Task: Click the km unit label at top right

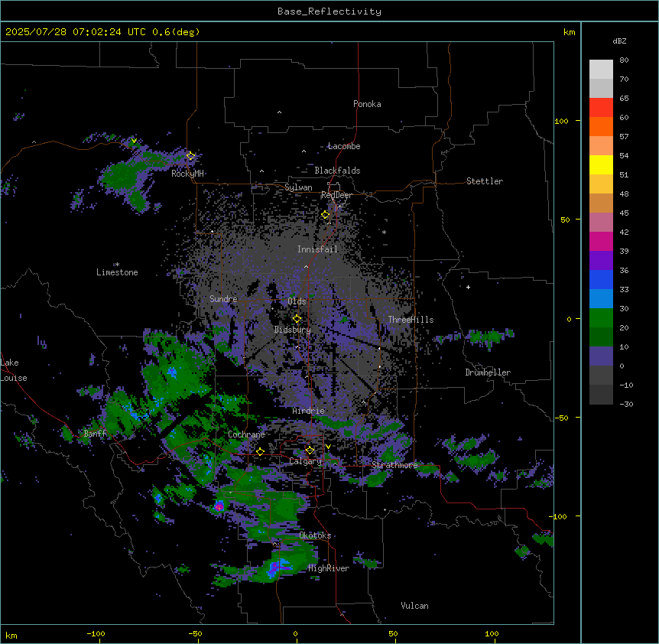Action: pyautogui.click(x=569, y=32)
